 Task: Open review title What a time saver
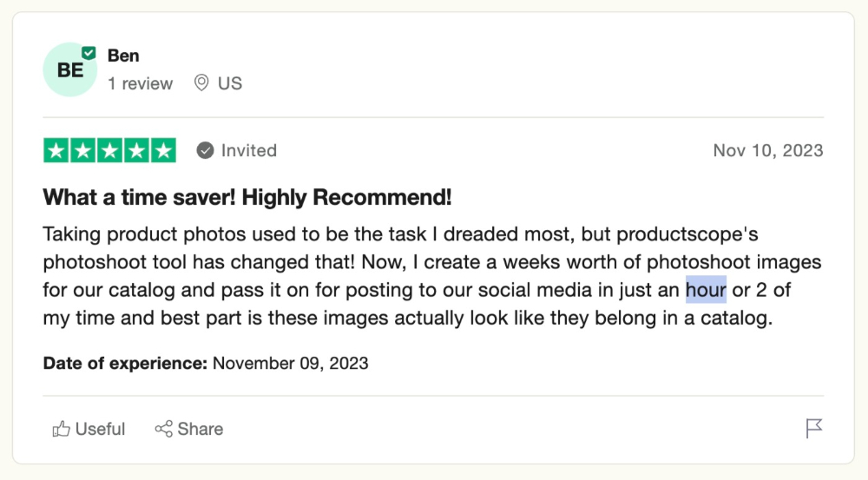[247, 197]
